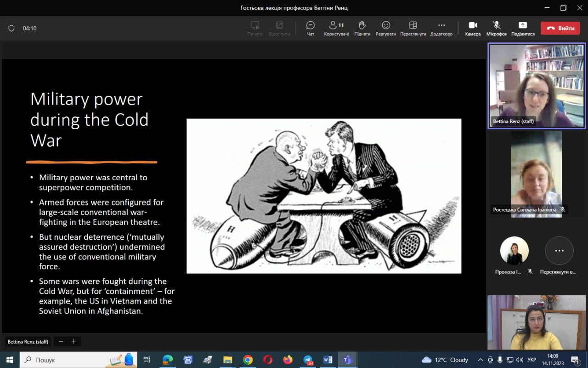Open the reactions menu
Screen dimensions: 588x368
(x=386, y=28)
